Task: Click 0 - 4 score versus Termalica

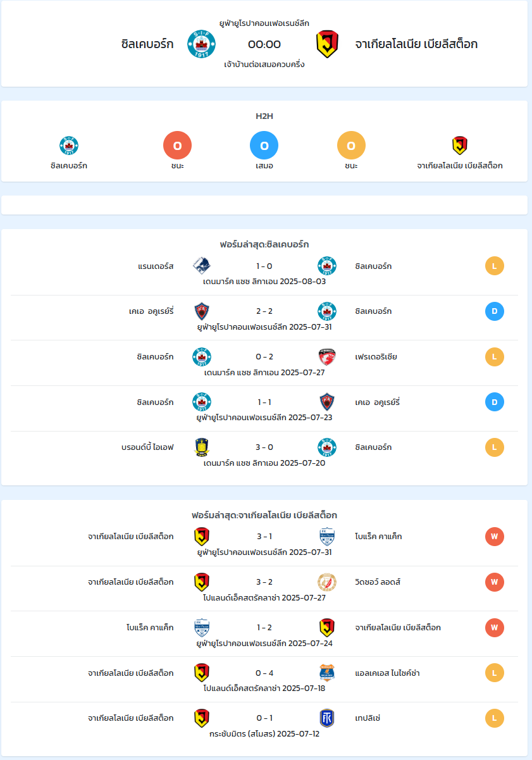Action: click(264, 673)
